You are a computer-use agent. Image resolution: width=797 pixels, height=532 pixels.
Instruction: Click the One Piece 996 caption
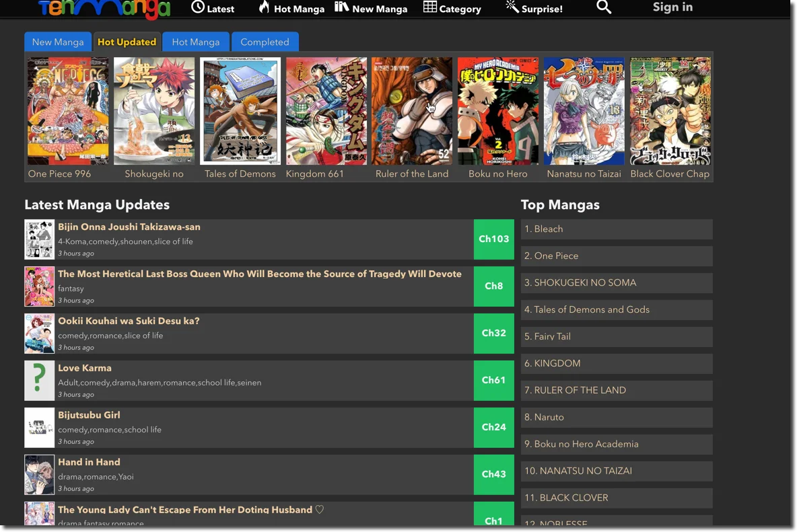click(x=59, y=174)
